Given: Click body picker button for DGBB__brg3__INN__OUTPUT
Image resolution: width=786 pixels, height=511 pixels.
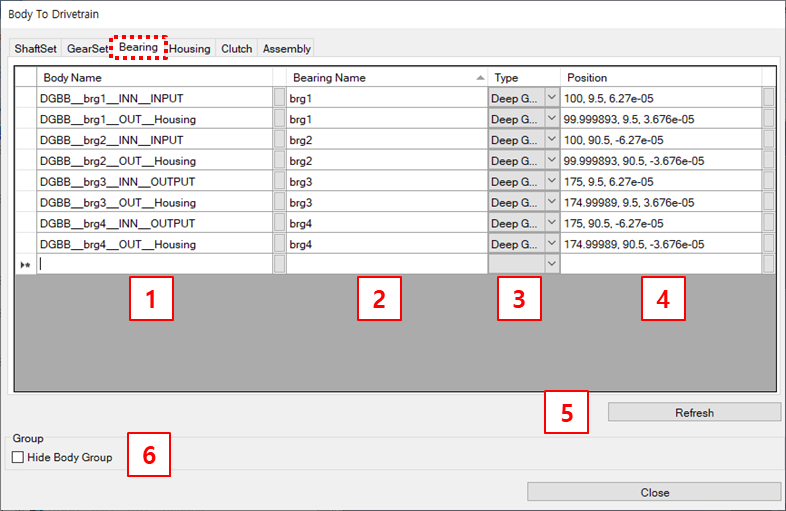Looking at the screenshot, I should tap(279, 181).
